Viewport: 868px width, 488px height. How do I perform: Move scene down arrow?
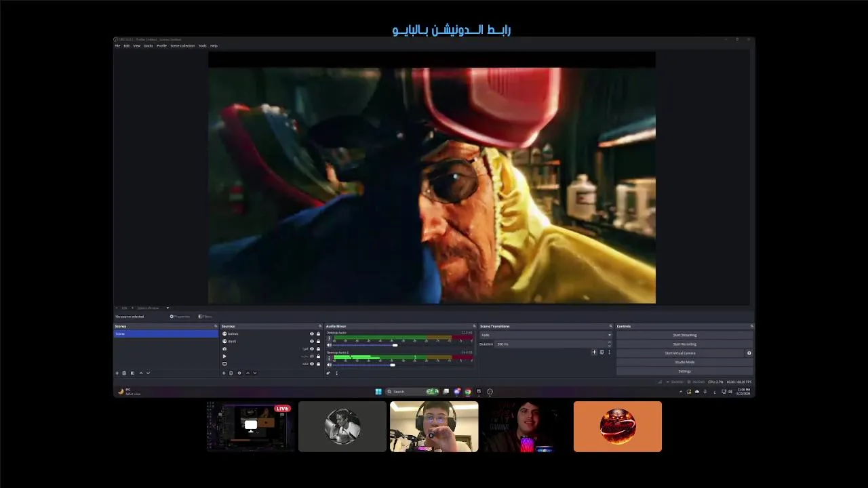148,373
